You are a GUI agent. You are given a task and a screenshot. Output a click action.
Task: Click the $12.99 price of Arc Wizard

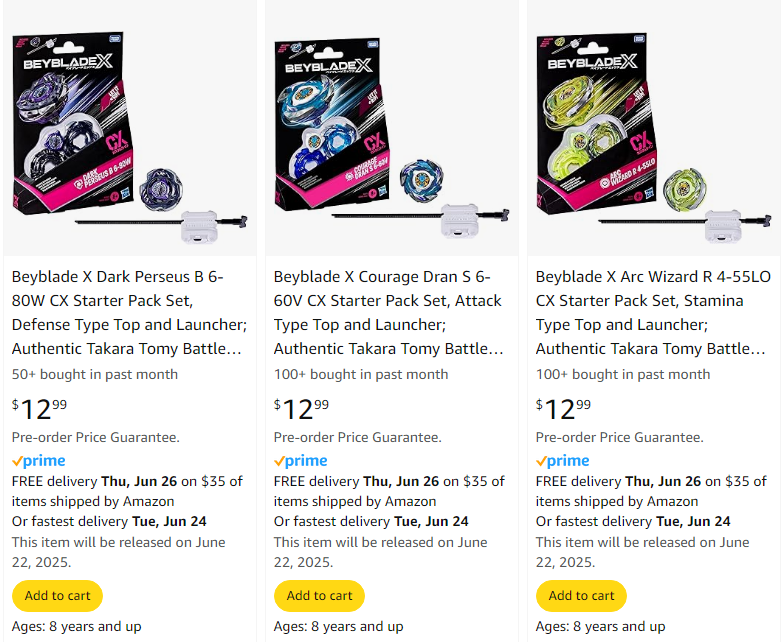coord(564,409)
